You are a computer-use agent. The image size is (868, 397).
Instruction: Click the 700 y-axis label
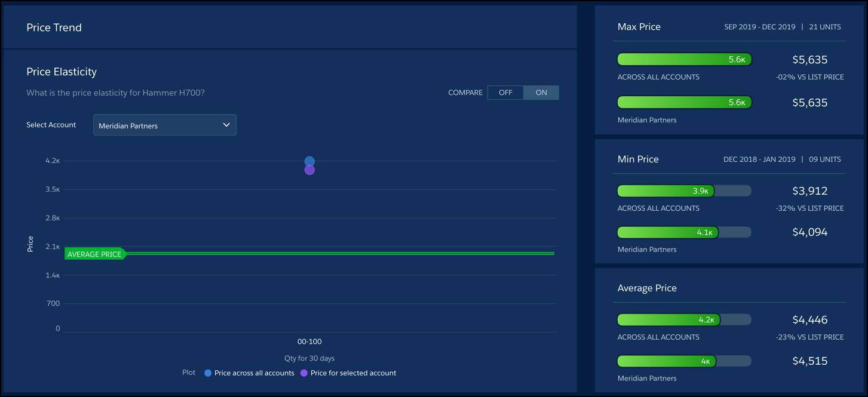click(x=53, y=304)
